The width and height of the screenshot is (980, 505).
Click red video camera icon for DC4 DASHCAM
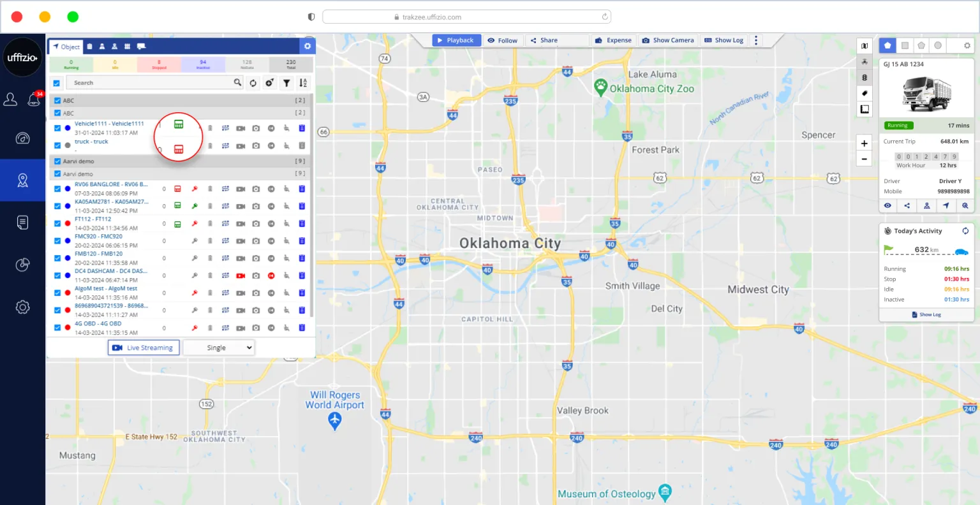[241, 275]
